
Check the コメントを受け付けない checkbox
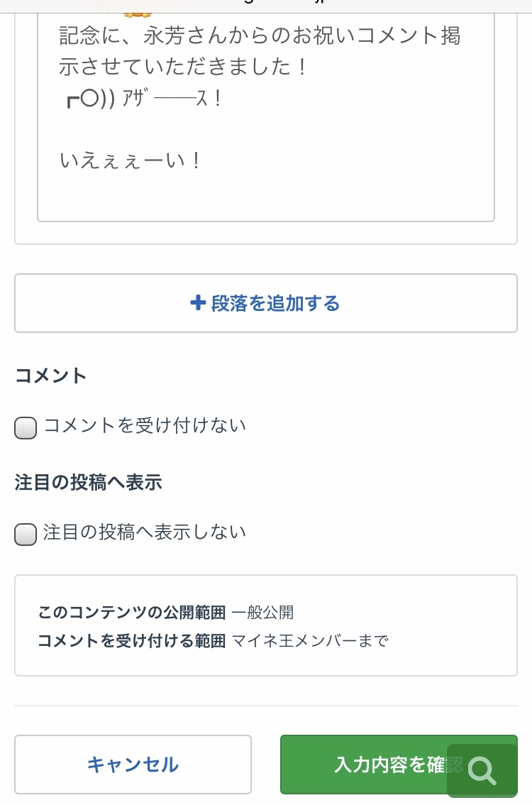26,427
